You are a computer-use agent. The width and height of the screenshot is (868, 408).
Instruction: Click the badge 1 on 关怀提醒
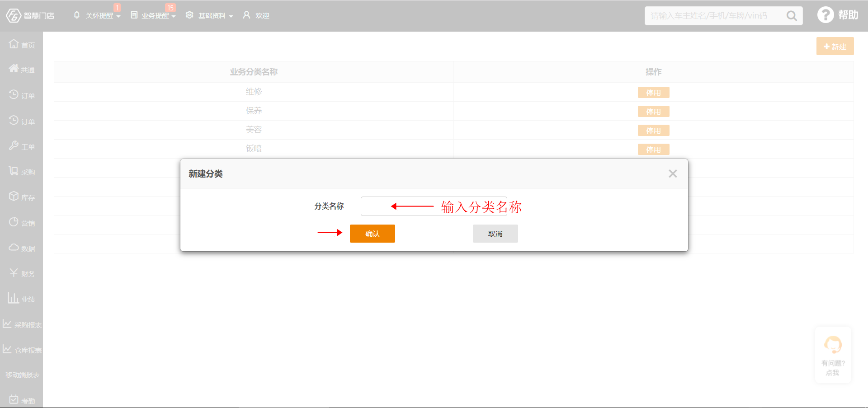click(117, 8)
